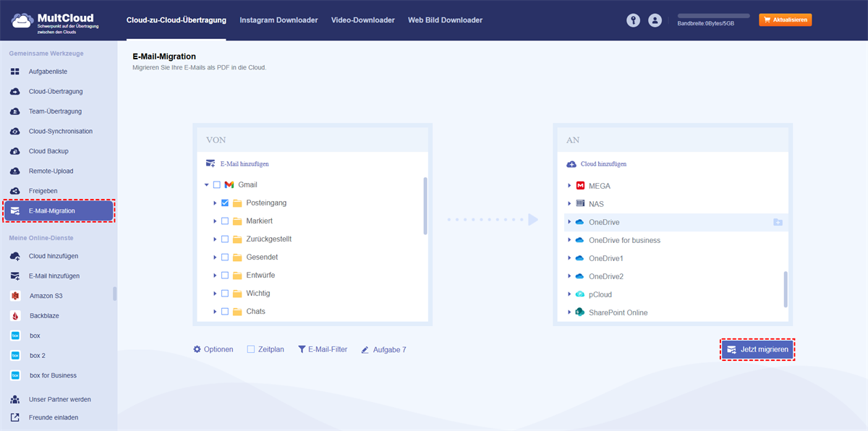Click the AN panel scrollbar

pos(786,289)
